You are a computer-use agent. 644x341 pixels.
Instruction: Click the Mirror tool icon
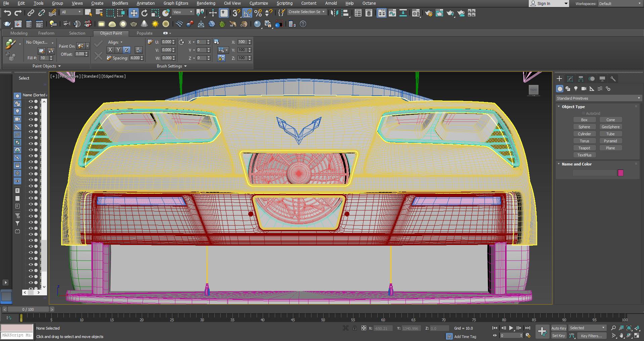pyautogui.click(x=335, y=13)
